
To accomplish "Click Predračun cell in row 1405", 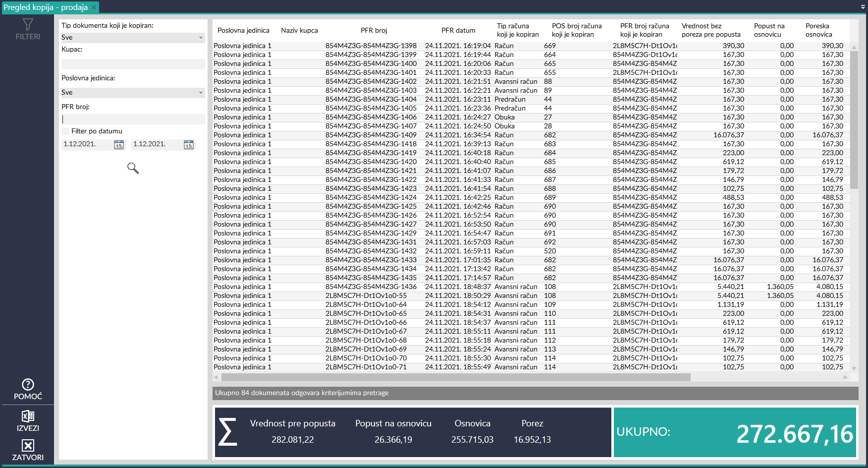I will [x=510, y=109].
